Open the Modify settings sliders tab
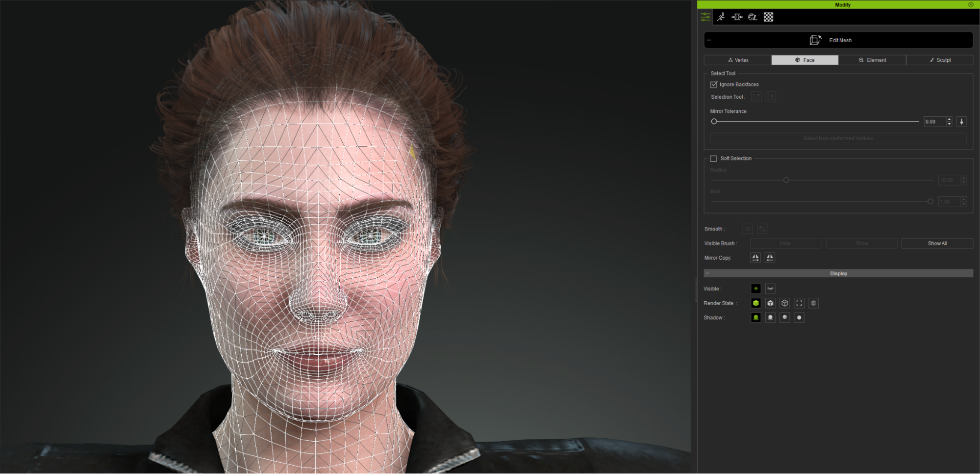Screen dimensions: 980x474 point(705,17)
